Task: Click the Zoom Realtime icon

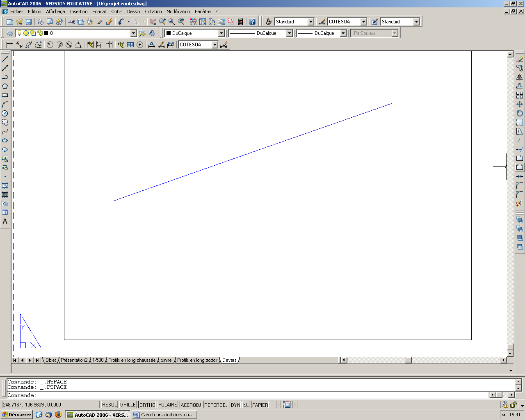Action: point(162,22)
